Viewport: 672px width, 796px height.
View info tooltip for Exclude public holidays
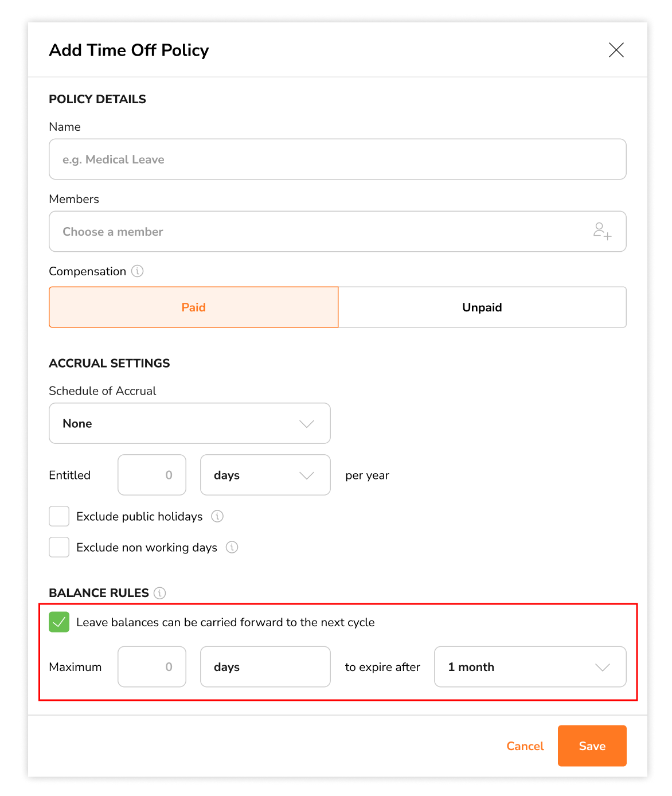[217, 516]
